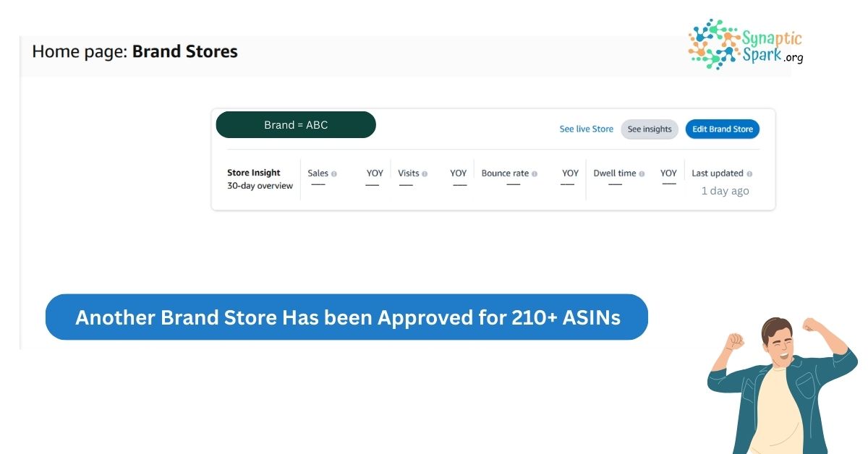868x454 pixels.
Task: Click the Visits info icon
Action: point(425,173)
